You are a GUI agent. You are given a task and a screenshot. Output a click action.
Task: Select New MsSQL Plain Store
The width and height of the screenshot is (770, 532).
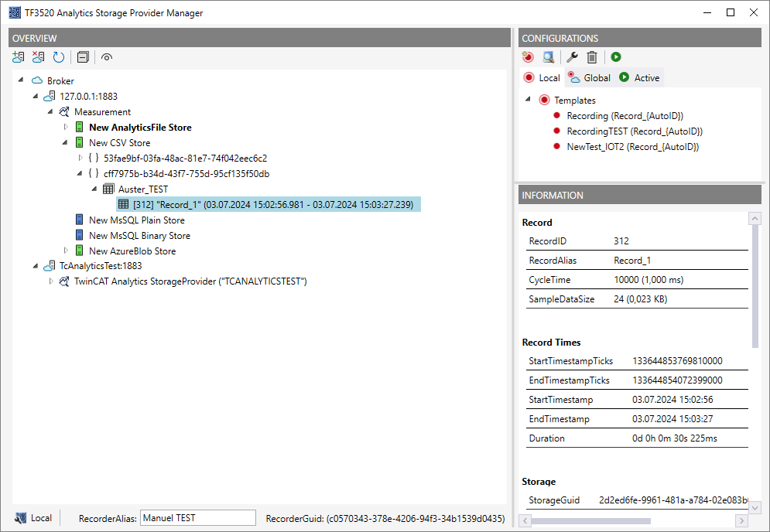[x=136, y=220]
